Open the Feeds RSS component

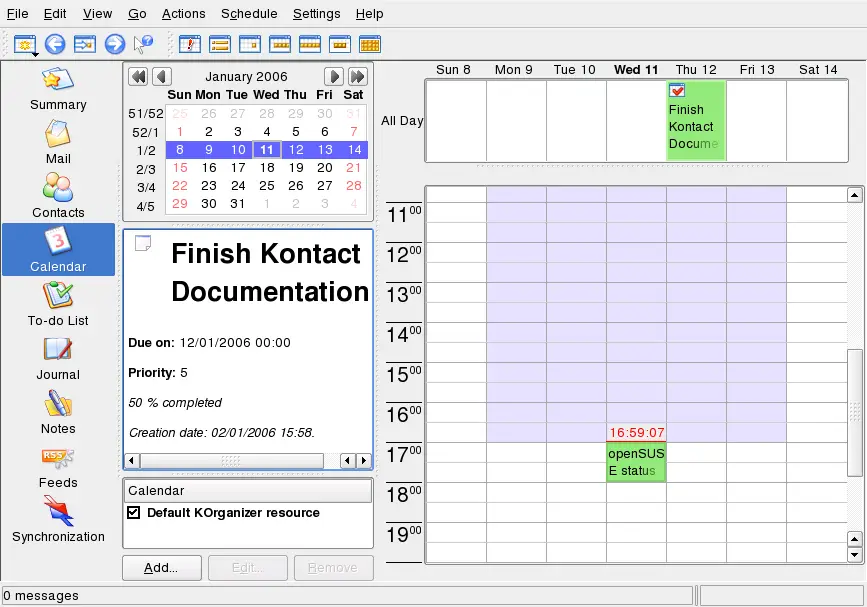[x=58, y=466]
